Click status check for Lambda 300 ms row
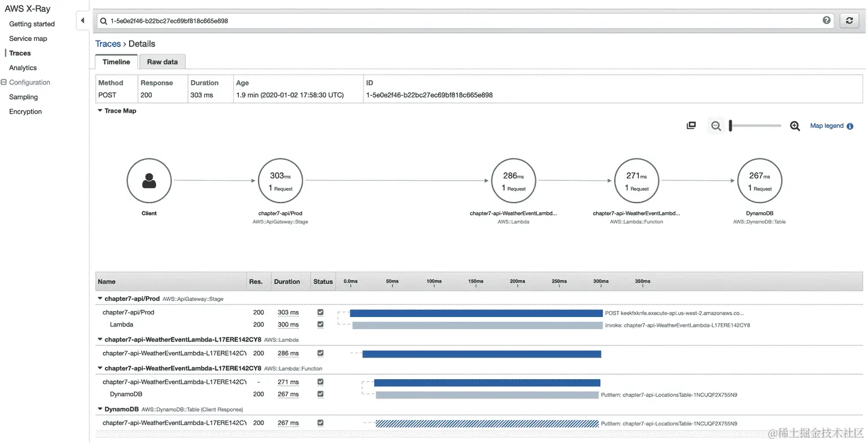This screenshot has width=868, height=443. click(x=320, y=324)
